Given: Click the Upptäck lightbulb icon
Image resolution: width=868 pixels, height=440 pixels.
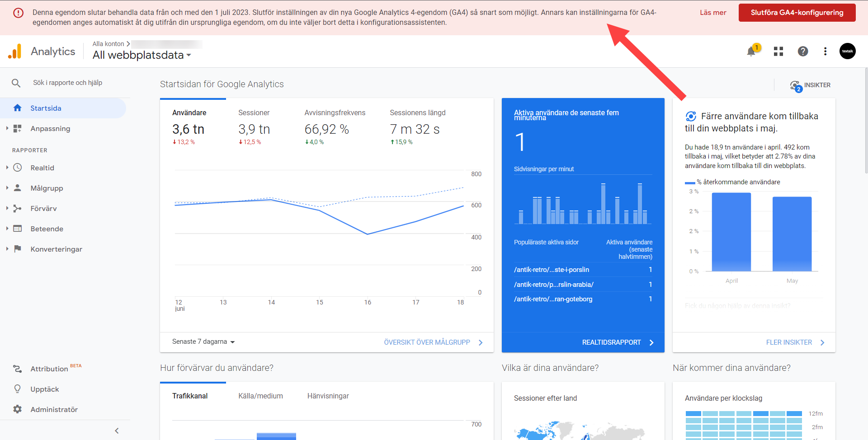Looking at the screenshot, I should click(x=18, y=389).
